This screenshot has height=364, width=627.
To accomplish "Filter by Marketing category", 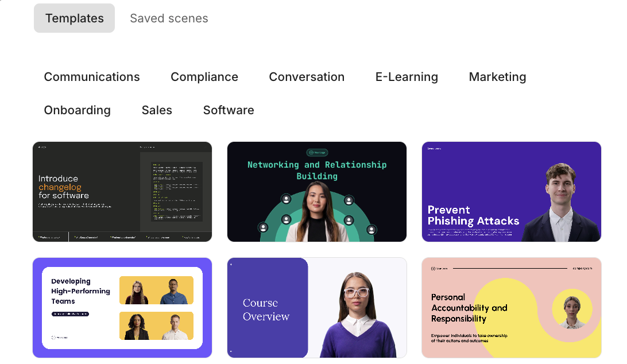I will tap(497, 77).
